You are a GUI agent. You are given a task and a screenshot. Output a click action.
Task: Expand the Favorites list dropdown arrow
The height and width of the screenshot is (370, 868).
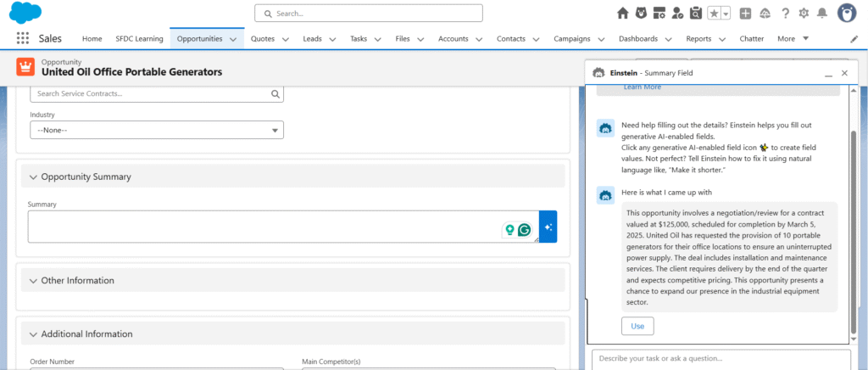[726, 13]
